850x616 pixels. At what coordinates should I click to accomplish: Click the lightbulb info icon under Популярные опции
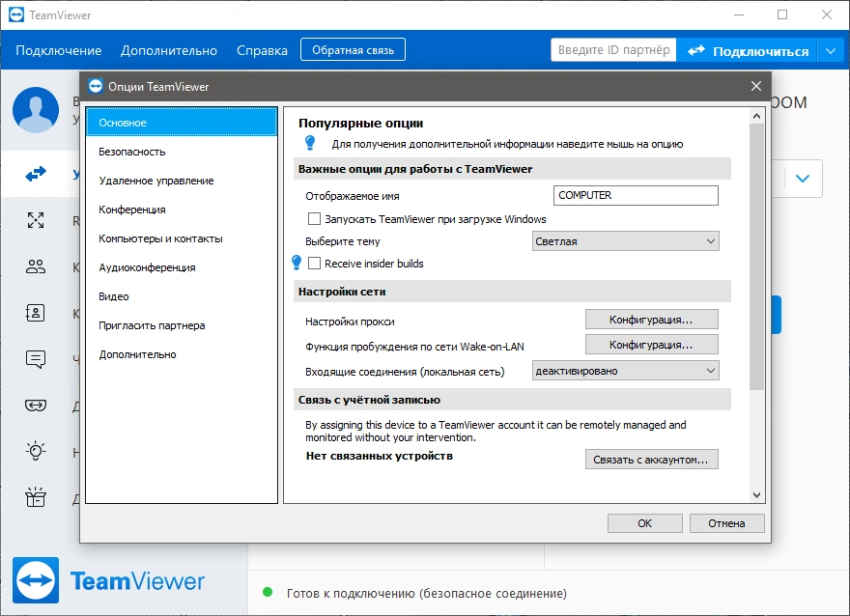310,143
